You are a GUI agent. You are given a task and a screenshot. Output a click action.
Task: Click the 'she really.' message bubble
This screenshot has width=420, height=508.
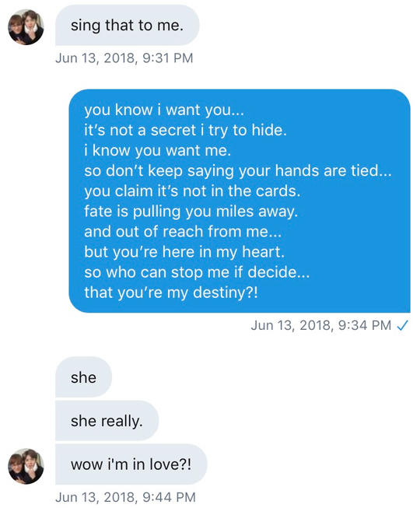point(107,421)
